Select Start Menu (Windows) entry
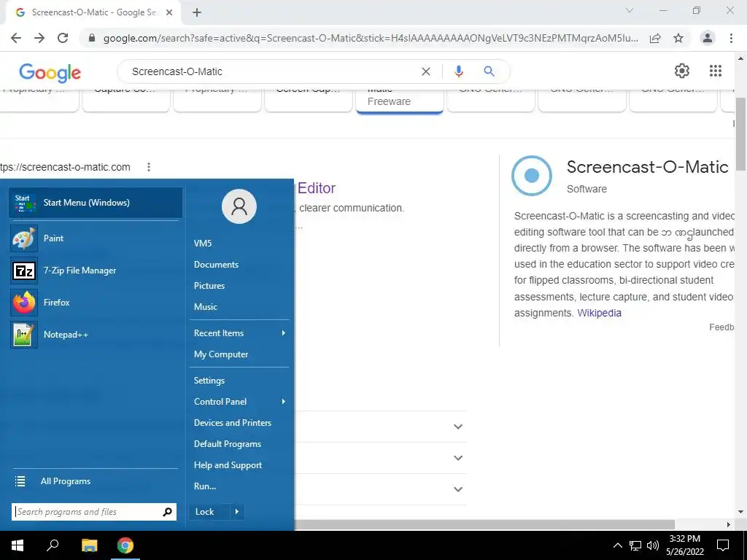The width and height of the screenshot is (747, 560). click(x=96, y=203)
